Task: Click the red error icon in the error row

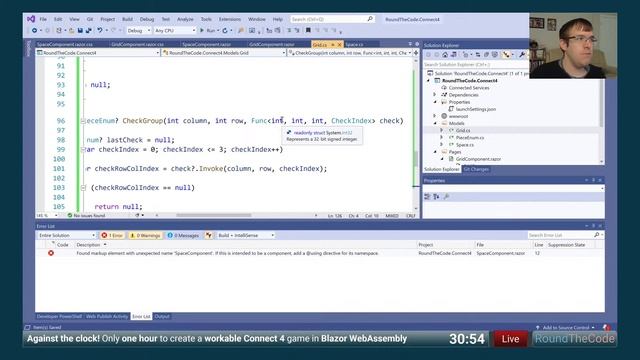Action: pos(51,253)
